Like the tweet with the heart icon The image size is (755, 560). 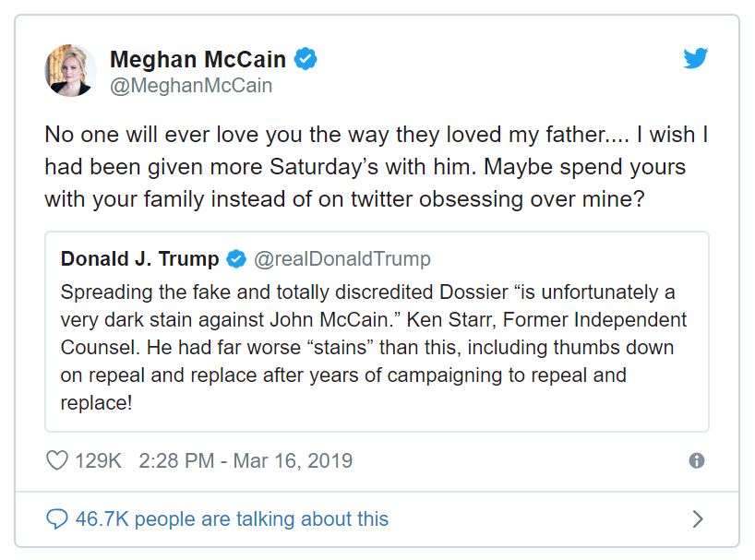coord(57,460)
